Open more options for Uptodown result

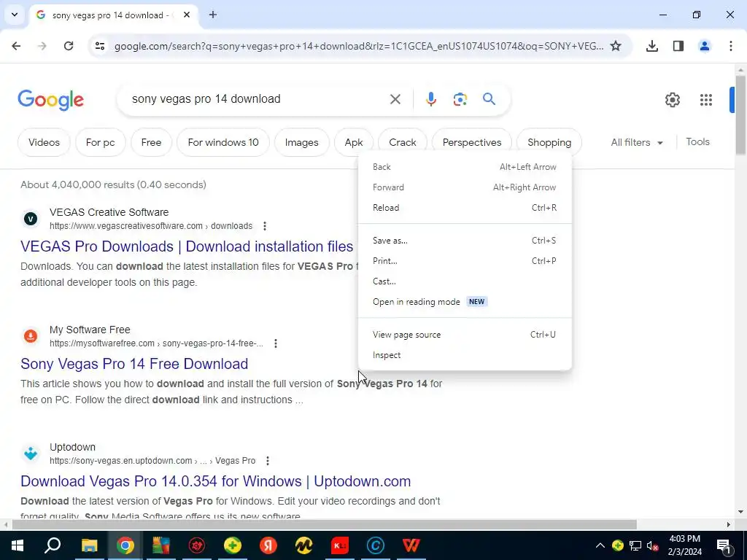[268, 461]
